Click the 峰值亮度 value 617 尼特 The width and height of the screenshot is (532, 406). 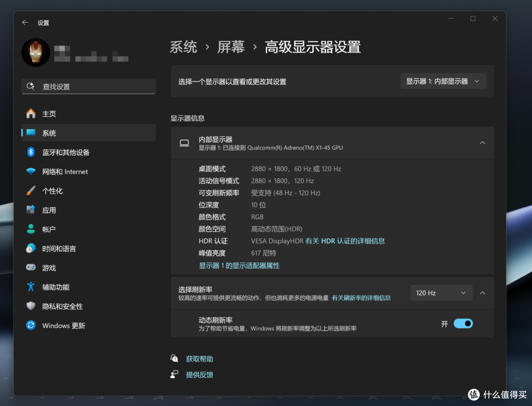(264, 253)
